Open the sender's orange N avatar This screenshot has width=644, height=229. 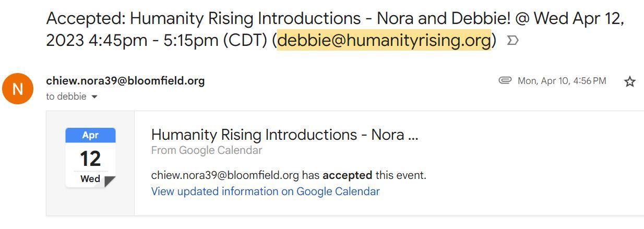[18, 89]
